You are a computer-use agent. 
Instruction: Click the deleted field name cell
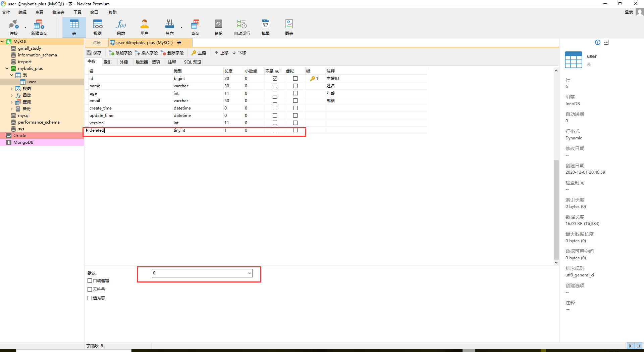(131, 130)
